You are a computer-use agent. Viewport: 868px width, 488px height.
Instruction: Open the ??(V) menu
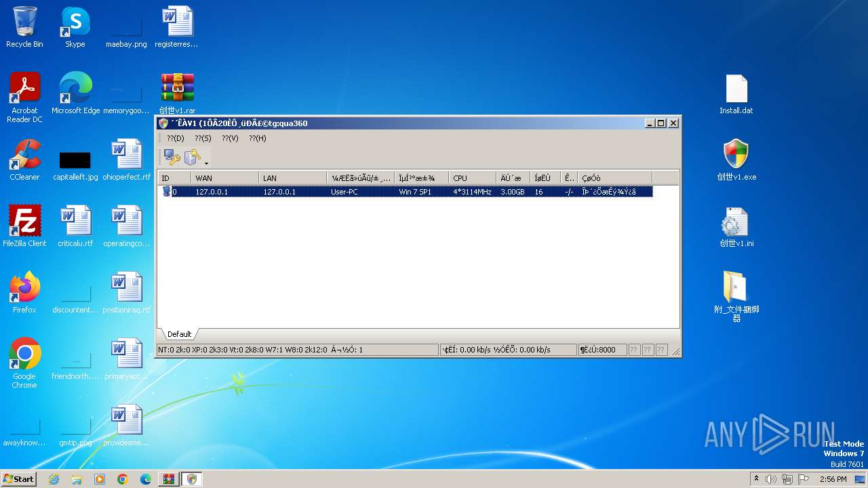coord(230,138)
